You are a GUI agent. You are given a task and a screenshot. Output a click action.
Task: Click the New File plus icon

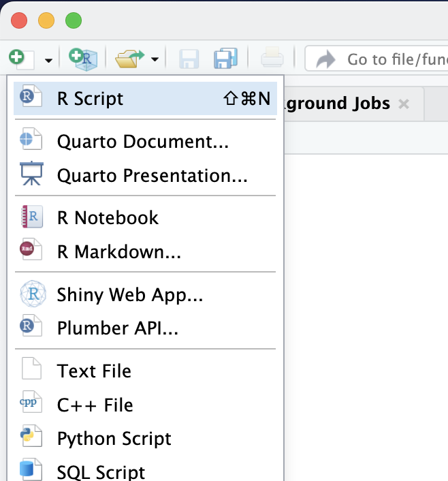click(21, 59)
